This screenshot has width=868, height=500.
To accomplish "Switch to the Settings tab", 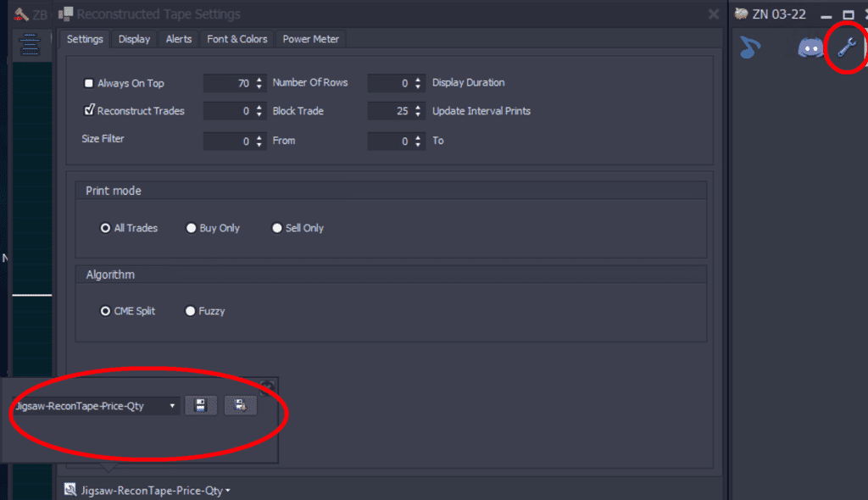I will [x=85, y=39].
